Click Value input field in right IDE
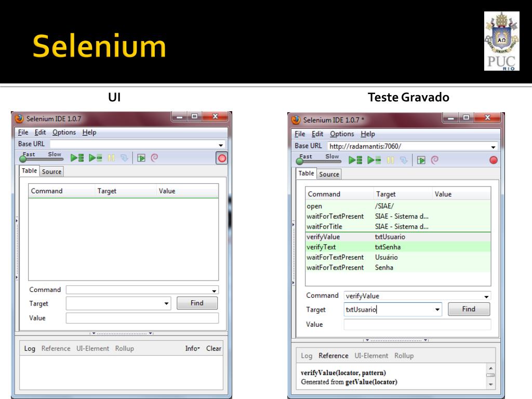 (x=417, y=324)
